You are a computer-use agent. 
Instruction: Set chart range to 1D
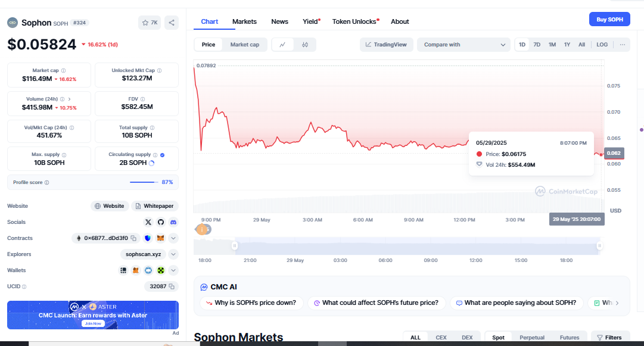pyautogui.click(x=522, y=44)
